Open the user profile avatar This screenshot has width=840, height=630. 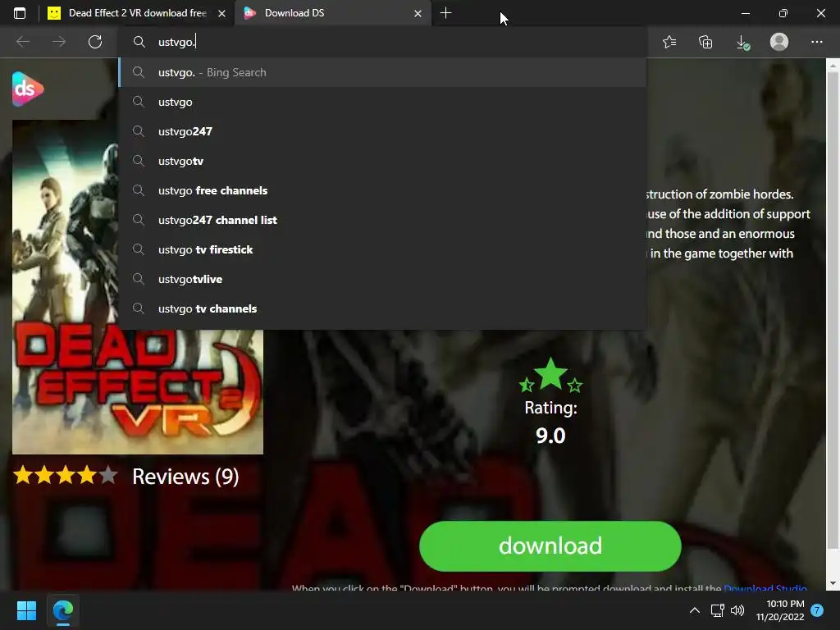point(779,42)
